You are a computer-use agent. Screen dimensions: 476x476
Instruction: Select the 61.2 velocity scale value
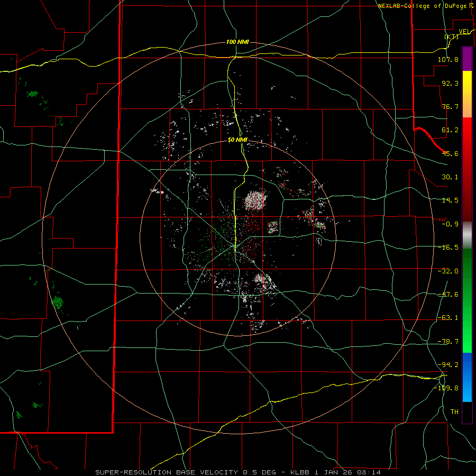[x=450, y=130]
